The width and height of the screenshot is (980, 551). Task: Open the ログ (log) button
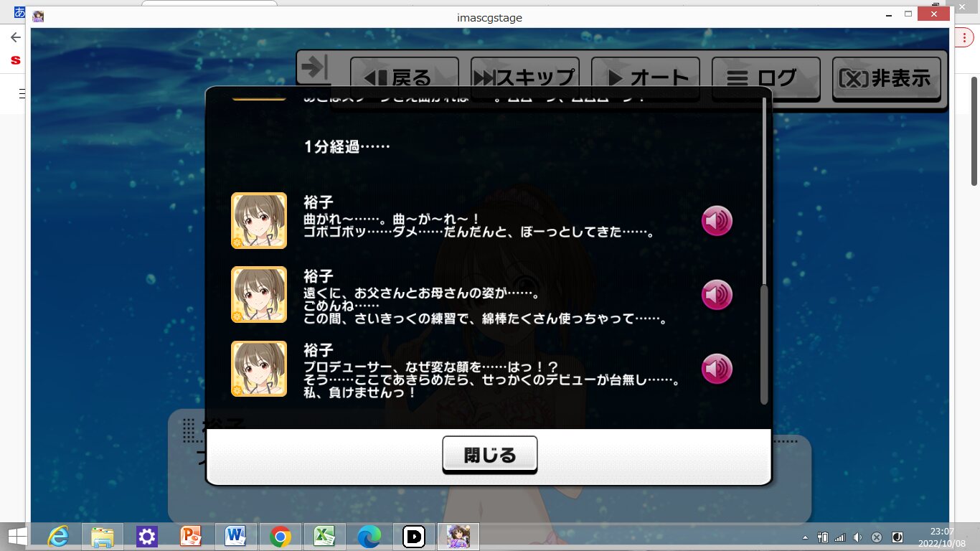click(x=766, y=77)
